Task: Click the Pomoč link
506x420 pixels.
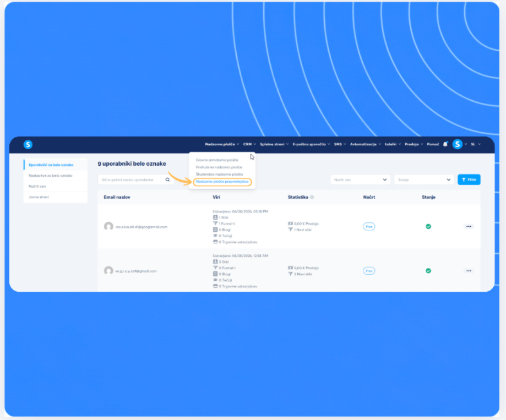Action: [433, 144]
